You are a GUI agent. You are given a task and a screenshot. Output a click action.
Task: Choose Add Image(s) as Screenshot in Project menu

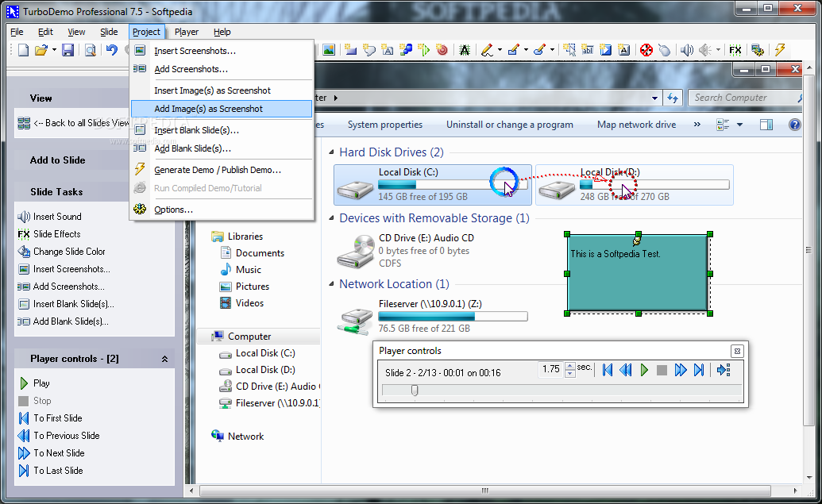222,109
